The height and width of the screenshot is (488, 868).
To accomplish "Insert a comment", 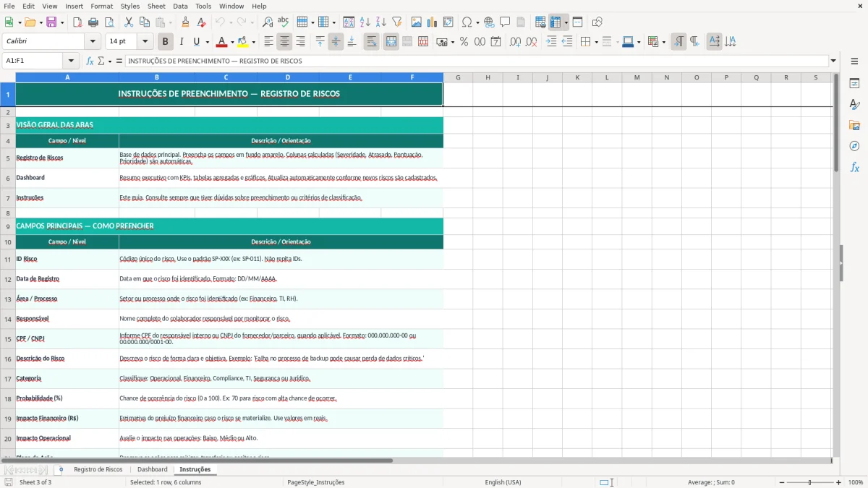I will (505, 22).
